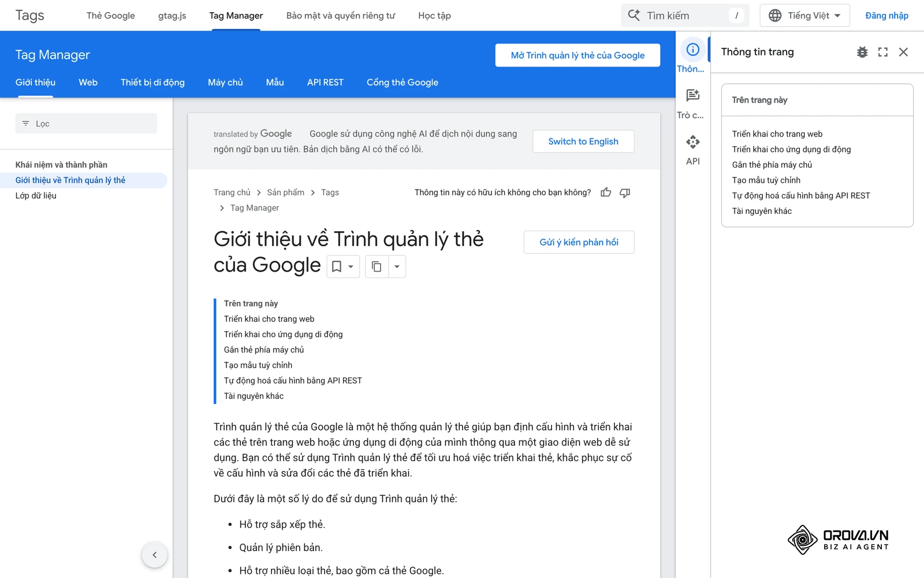The image size is (924, 578).
Task: Select the Web sub-tab
Action: [x=88, y=82]
